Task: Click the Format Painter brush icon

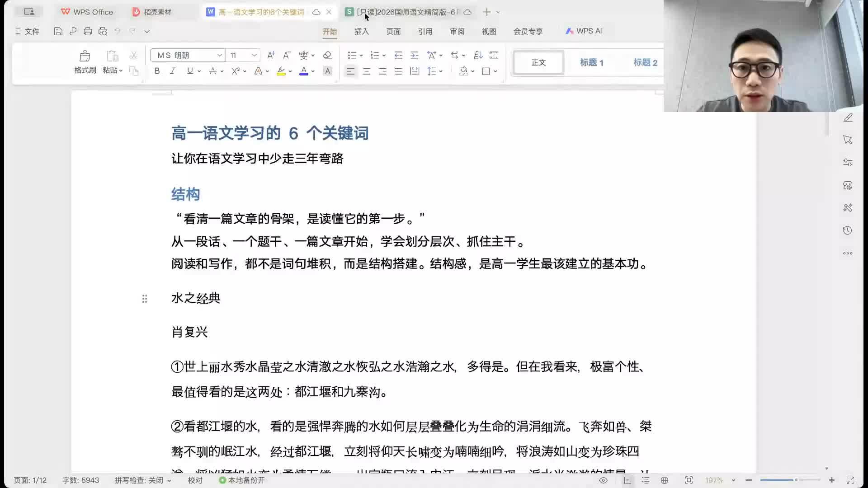Action: click(x=85, y=56)
